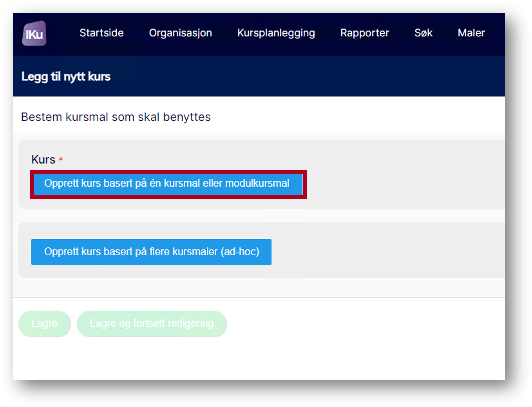This screenshot has width=532, height=407.
Task: Open the Organisasjon menu
Action: pyautogui.click(x=180, y=33)
